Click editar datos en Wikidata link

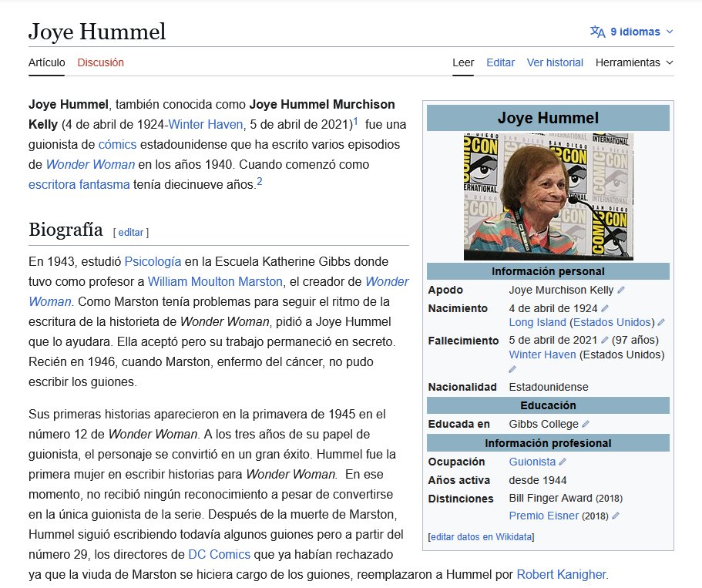click(482, 537)
